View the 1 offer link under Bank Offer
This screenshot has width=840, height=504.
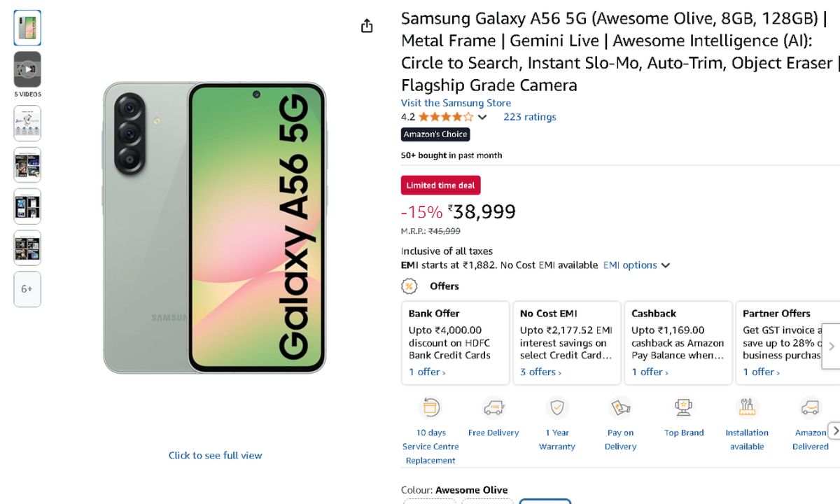(427, 372)
